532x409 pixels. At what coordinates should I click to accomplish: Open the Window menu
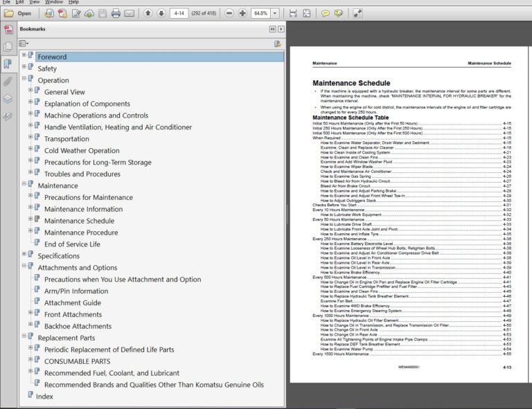[x=54, y=2]
